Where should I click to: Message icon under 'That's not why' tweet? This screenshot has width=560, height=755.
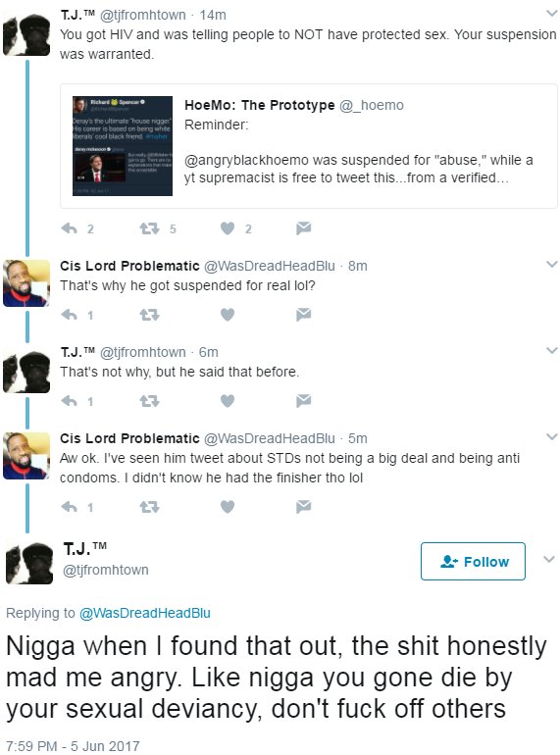coord(303,400)
